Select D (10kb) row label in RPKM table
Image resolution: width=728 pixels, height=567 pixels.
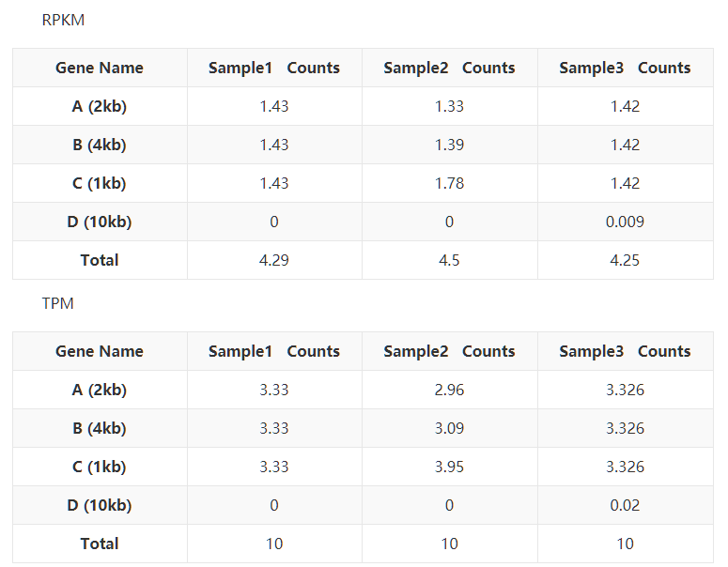tap(100, 222)
